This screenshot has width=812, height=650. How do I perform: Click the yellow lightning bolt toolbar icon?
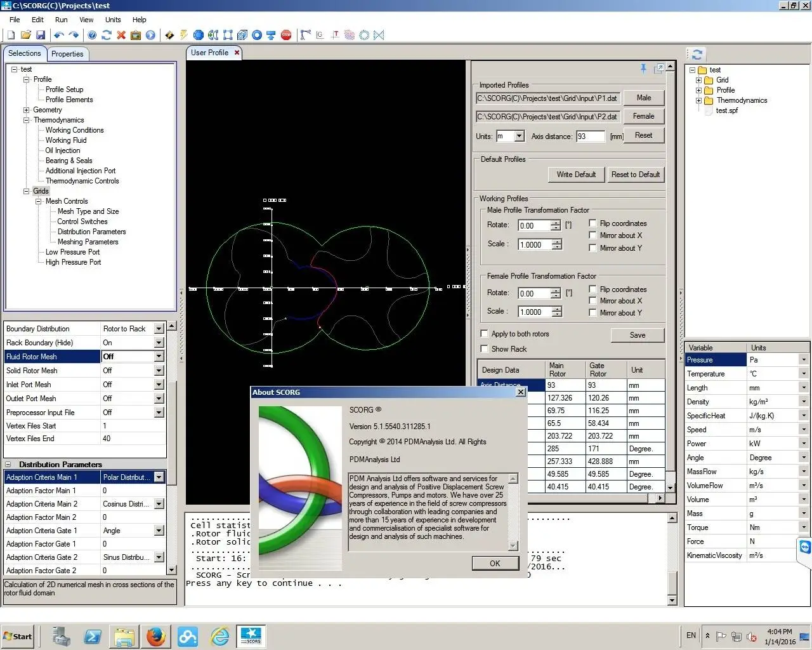pyautogui.click(x=184, y=35)
